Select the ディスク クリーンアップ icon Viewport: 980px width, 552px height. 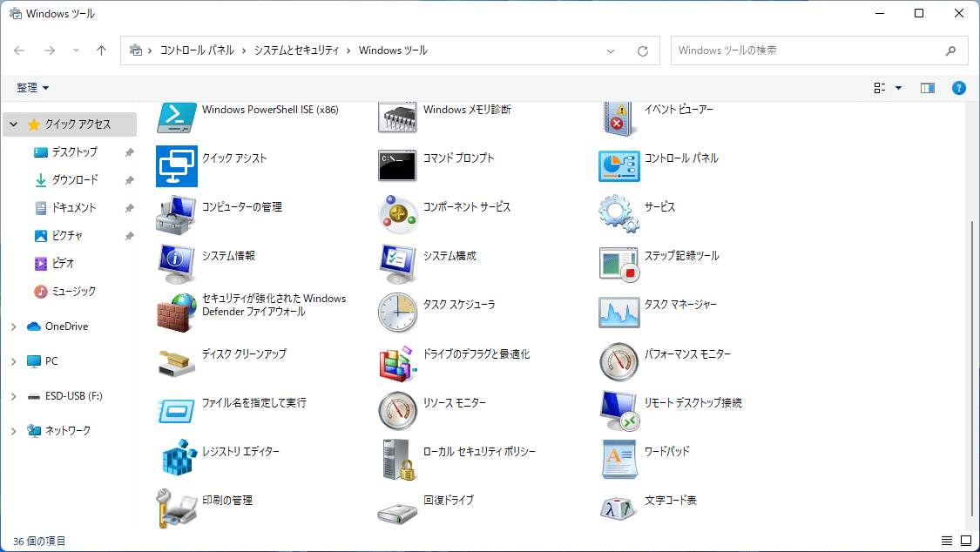(x=177, y=363)
